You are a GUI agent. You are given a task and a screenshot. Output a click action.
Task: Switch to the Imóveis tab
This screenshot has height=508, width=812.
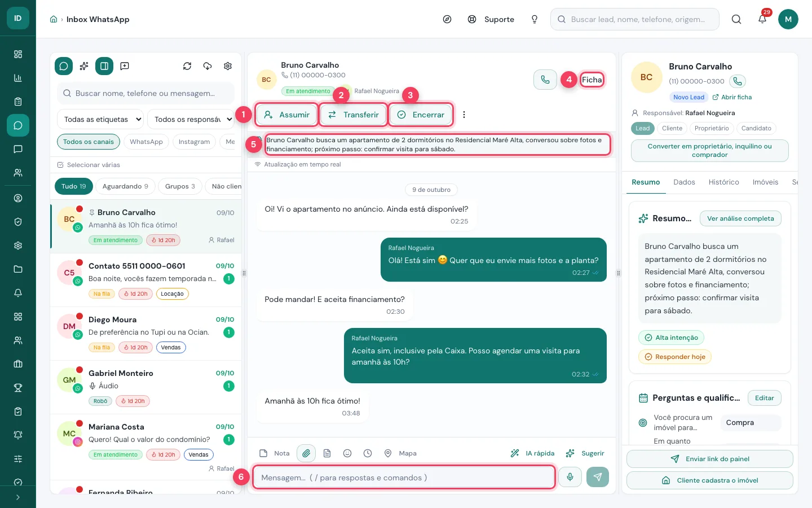pos(765,182)
